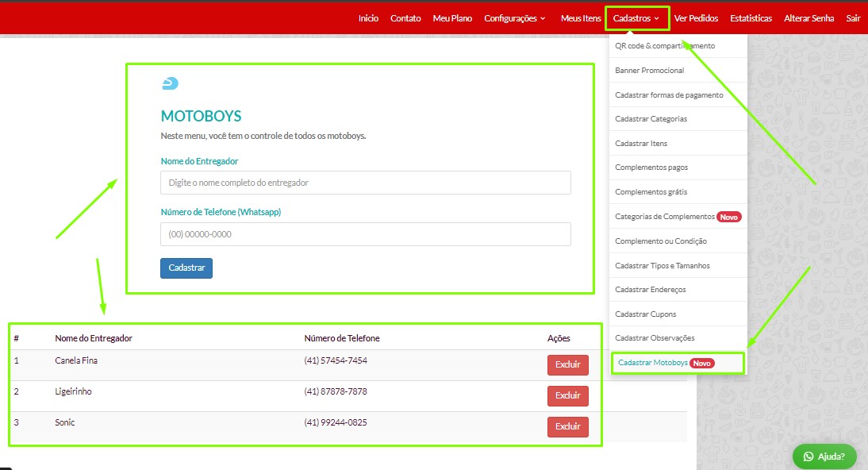The width and height of the screenshot is (868, 470).
Task: Open Cadastrar Cupons menu entry
Action: point(645,314)
